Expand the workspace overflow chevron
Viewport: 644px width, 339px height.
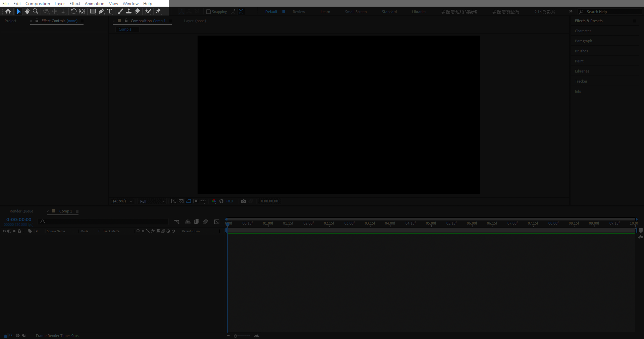571,11
